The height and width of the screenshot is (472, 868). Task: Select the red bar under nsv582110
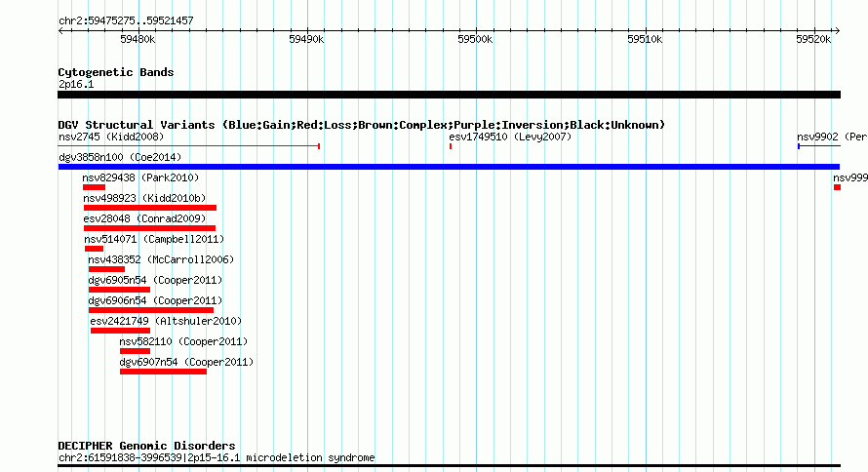pos(135,351)
